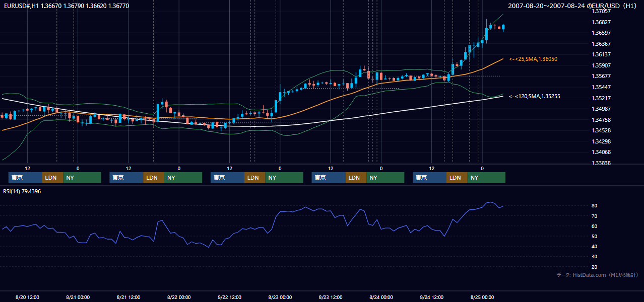This screenshot has width=644, height=302.
Task: Click the 8/24 00:00 time axis label
Action: [381, 297]
